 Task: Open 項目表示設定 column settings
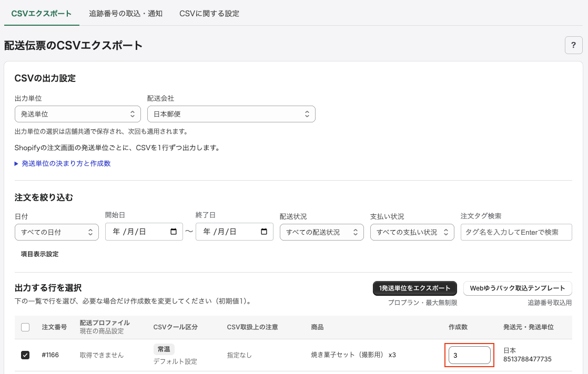(39, 254)
